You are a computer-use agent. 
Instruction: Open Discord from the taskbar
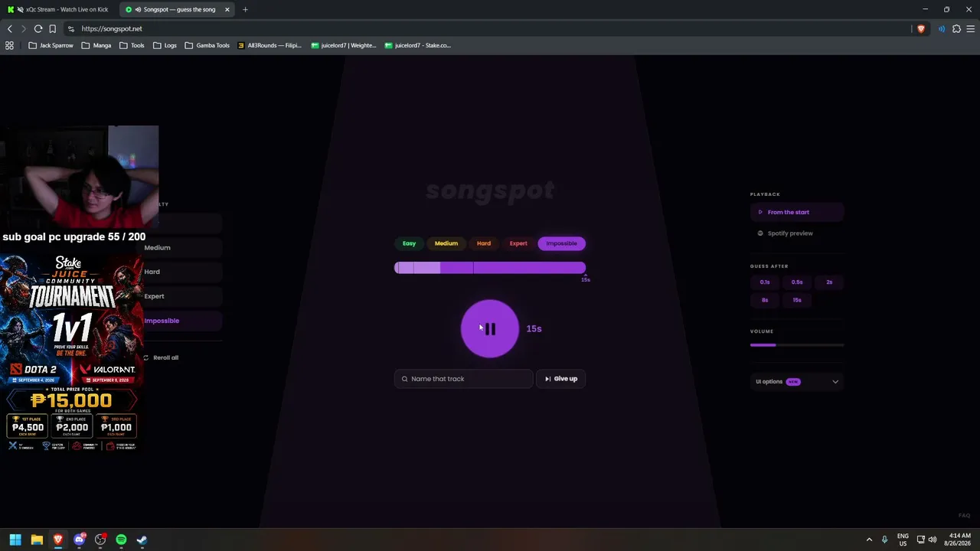pos(79,540)
